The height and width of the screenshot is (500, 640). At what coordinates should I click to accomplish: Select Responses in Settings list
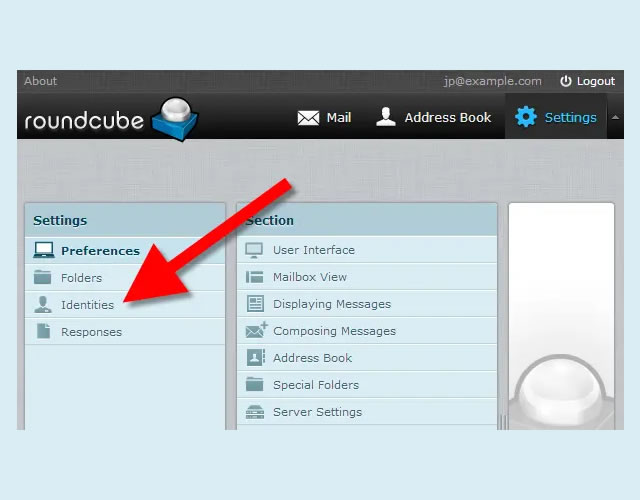click(91, 332)
